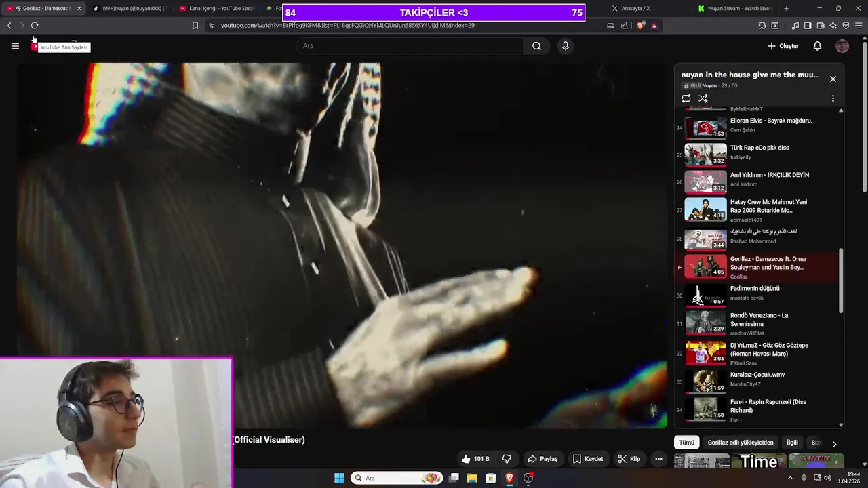This screenshot has height=488, width=868.
Task: Open the browser main hamburger menu
Action: click(x=859, y=26)
